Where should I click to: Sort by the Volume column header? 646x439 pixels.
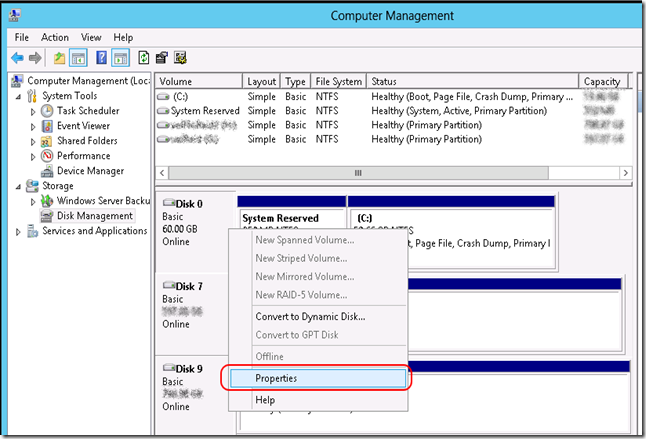tap(199, 81)
